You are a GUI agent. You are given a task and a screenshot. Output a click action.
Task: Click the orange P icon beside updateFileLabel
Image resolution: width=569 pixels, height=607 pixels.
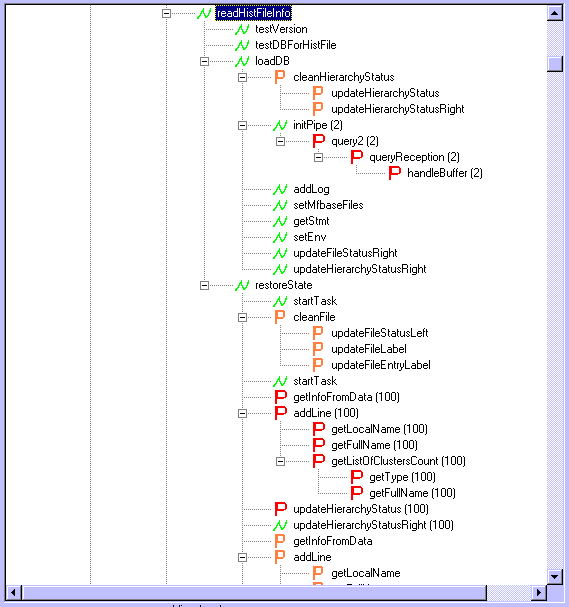[x=318, y=349]
